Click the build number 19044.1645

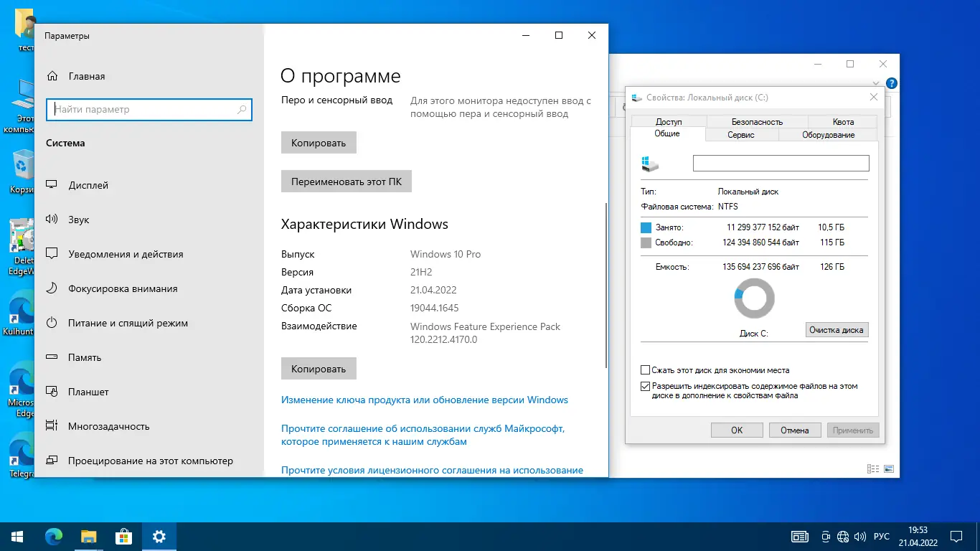click(x=434, y=308)
